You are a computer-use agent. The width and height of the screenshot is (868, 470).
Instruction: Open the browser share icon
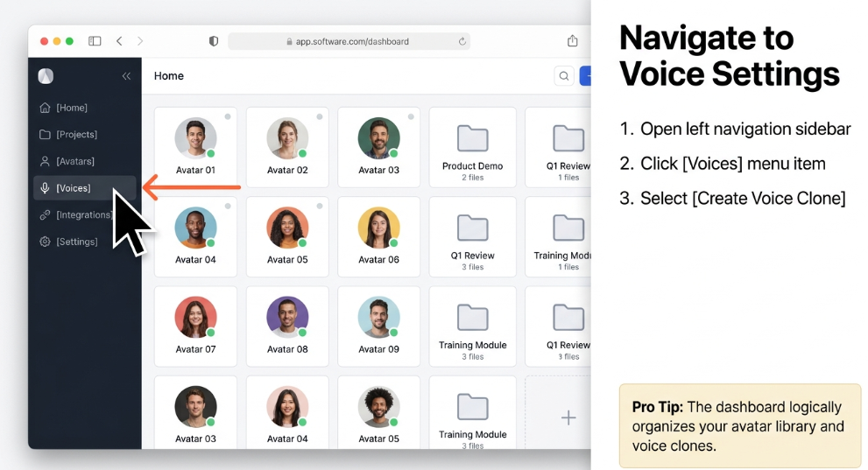[573, 40]
